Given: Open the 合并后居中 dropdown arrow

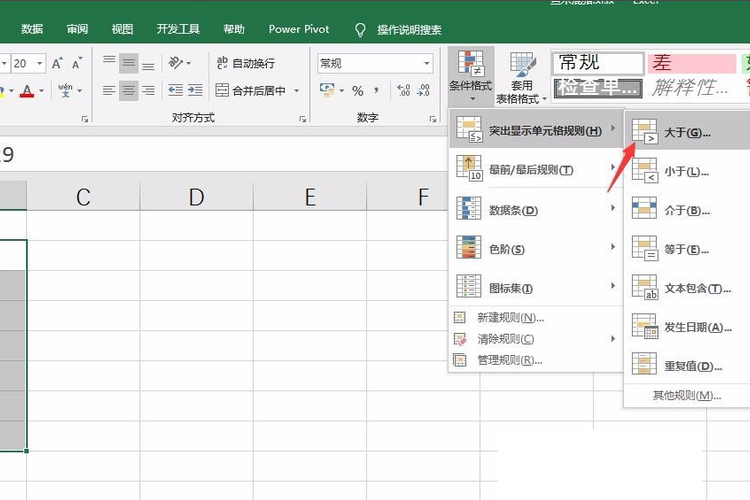Looking at the screenshot, I should point(297,90).
